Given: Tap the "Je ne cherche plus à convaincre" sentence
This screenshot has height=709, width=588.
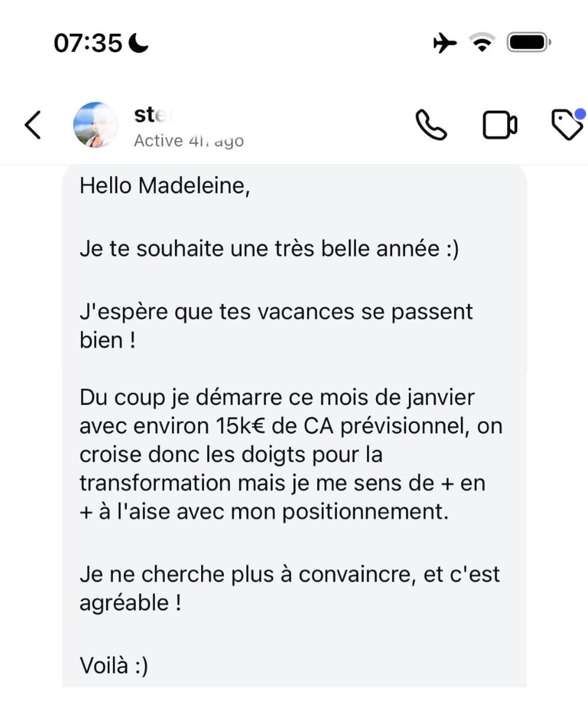Looking at the screenshot, I should pyautogui.click(x=290, y=589).
